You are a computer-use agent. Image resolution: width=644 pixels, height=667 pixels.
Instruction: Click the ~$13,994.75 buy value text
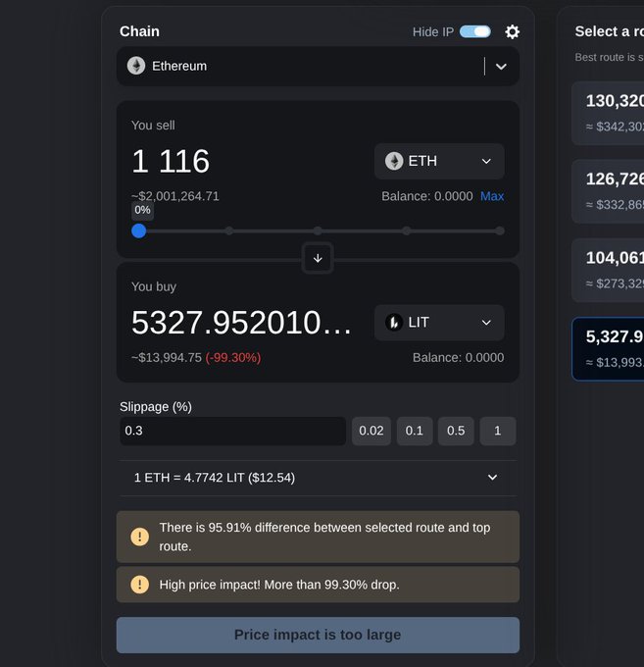click(167, 357)
